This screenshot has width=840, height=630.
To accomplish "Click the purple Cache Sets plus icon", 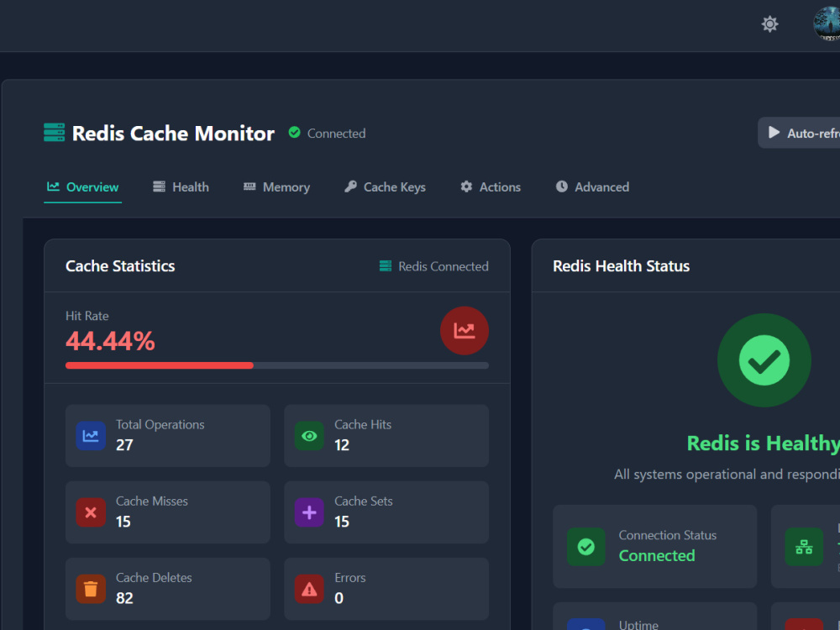I will click(x=309, y=512).
